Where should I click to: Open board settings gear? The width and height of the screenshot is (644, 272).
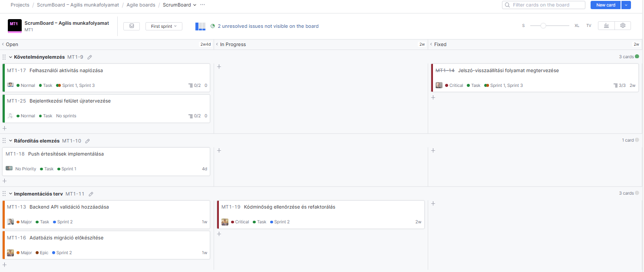tap(623, 26)
